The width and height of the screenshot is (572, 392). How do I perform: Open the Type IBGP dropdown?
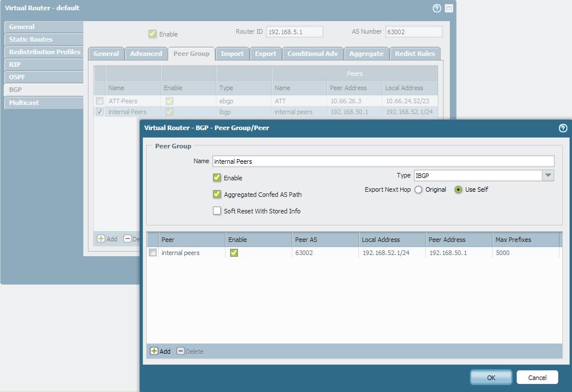point(548,176)
